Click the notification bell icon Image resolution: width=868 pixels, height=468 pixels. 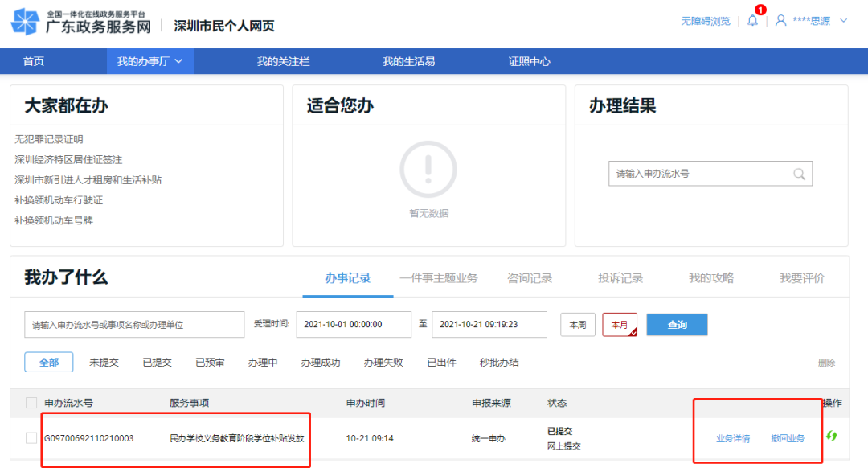pyautogui.click(x=752, y=21)
